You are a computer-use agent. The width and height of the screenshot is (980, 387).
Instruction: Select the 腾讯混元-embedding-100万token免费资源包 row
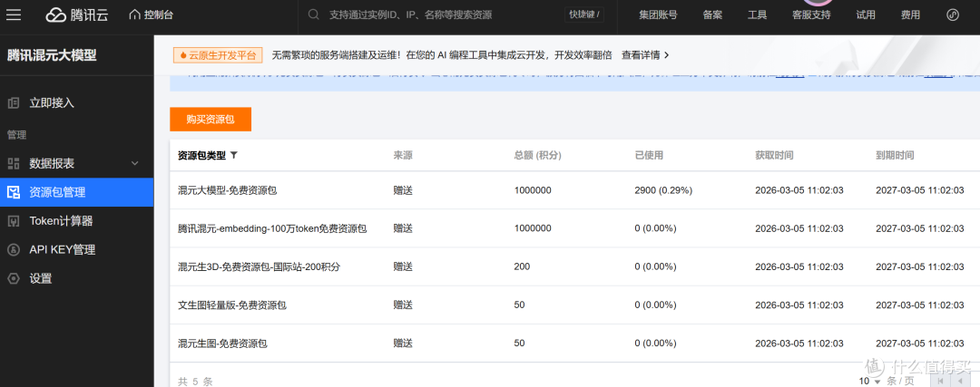[575, 228]
